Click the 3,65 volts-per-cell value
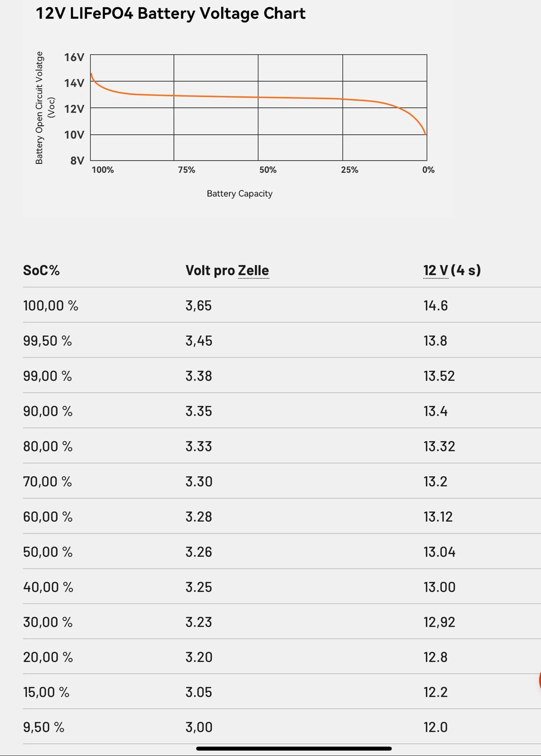541x756 pixels. [198, 306]
